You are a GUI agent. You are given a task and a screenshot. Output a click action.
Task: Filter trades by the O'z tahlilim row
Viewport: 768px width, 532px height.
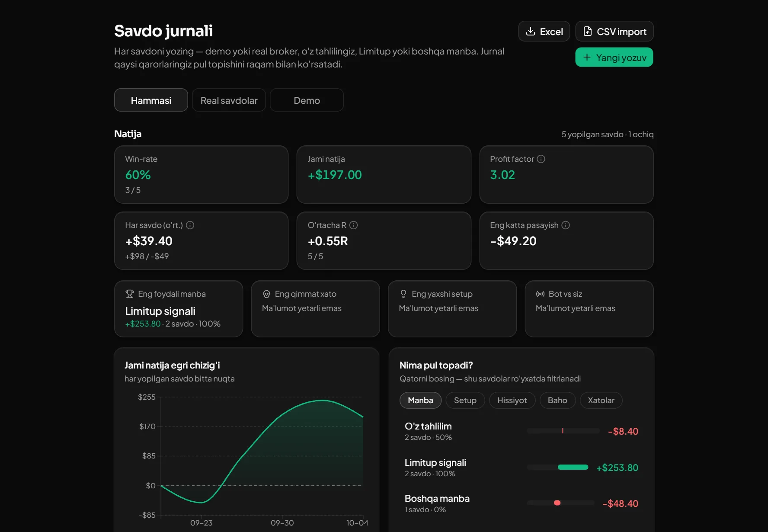pos(521,431)
